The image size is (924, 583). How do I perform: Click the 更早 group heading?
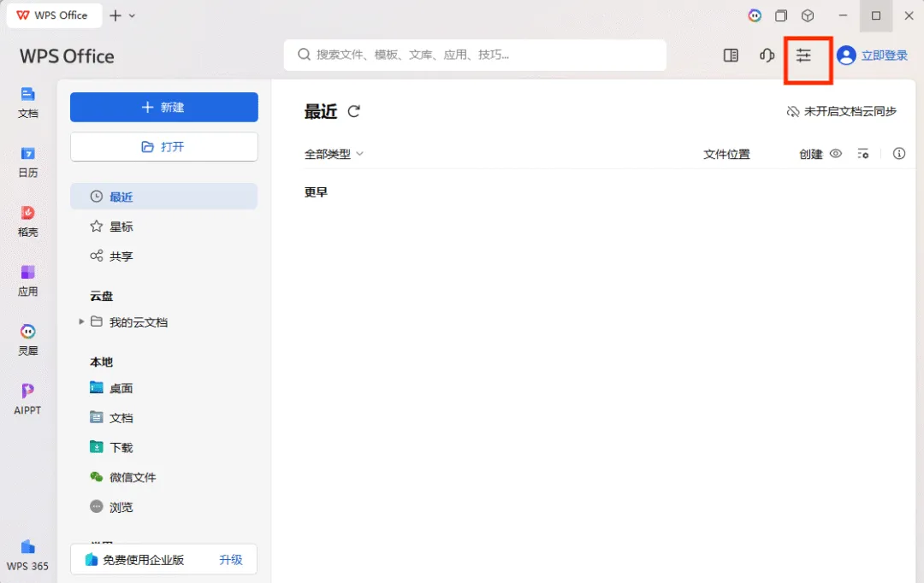316,192
